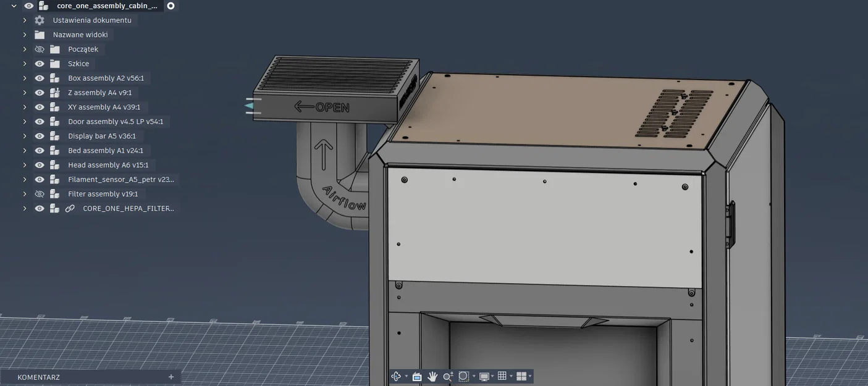Show the hidden Filter assembly v19:1
The image size is (868, 386).
point(40,194)
